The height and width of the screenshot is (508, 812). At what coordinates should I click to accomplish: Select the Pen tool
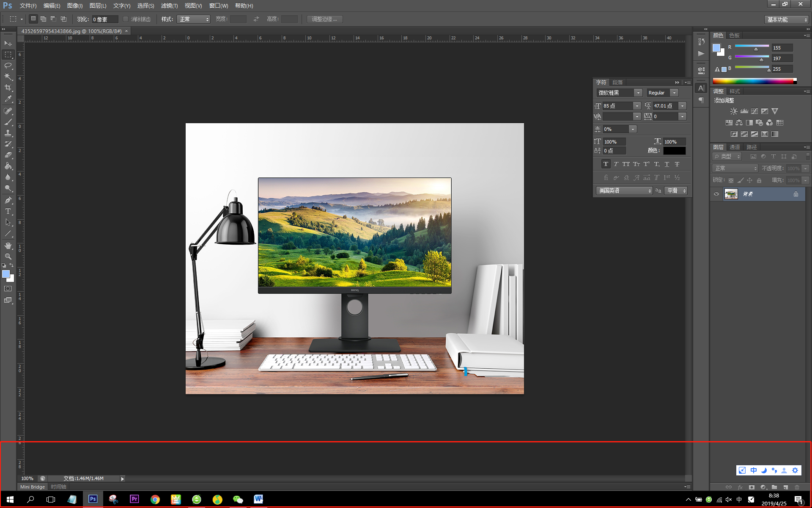[8, 200]
